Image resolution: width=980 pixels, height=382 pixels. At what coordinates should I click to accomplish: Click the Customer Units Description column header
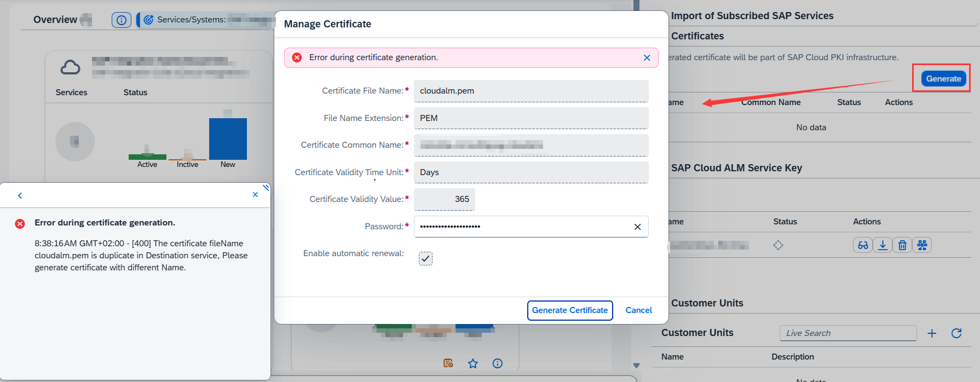[x=792, y=357]
